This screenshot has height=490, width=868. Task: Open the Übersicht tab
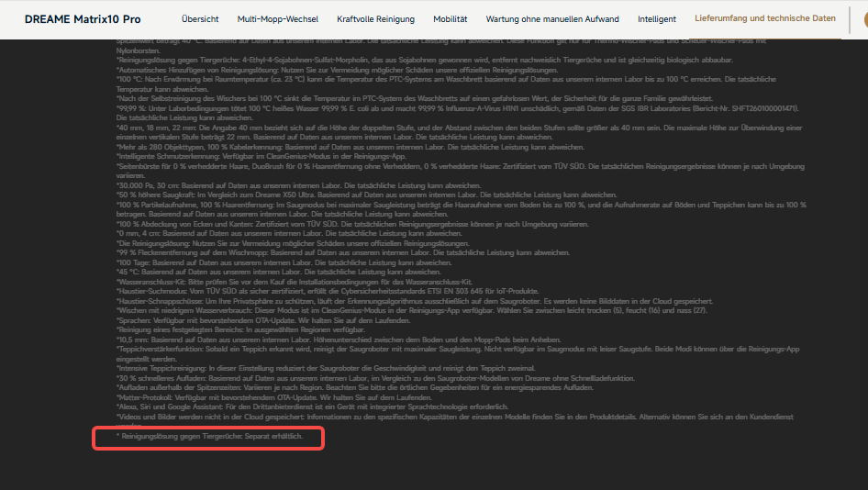coord(200,19)
